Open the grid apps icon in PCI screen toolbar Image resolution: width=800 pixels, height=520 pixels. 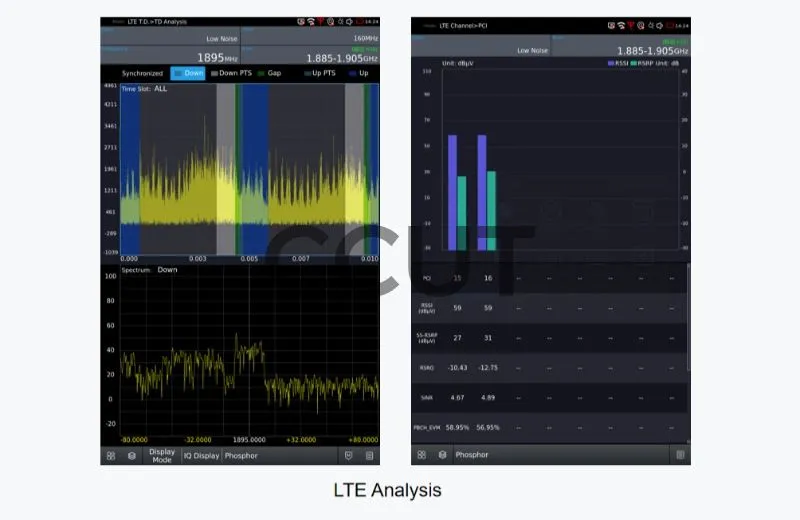pyautogui.click(x=421, y=455)
